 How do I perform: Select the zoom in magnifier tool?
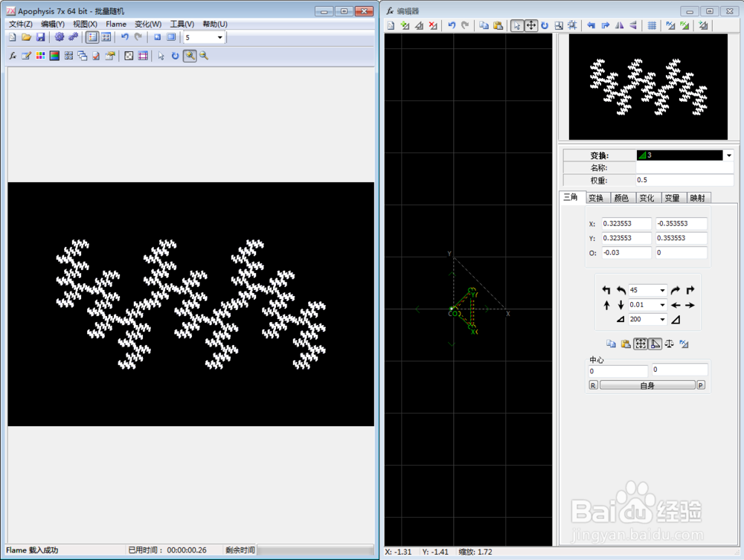click(x=190, y=56)
